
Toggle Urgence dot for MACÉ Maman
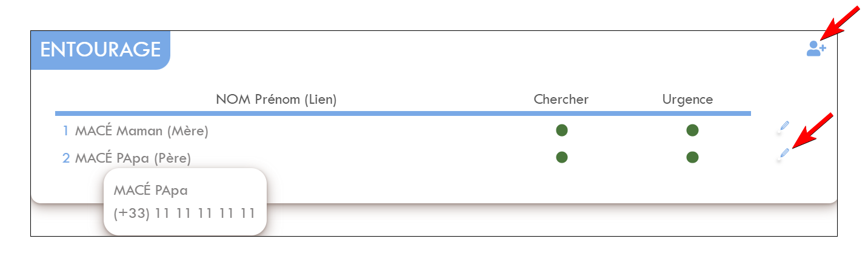pyautogui.click(x=692, y=130)
